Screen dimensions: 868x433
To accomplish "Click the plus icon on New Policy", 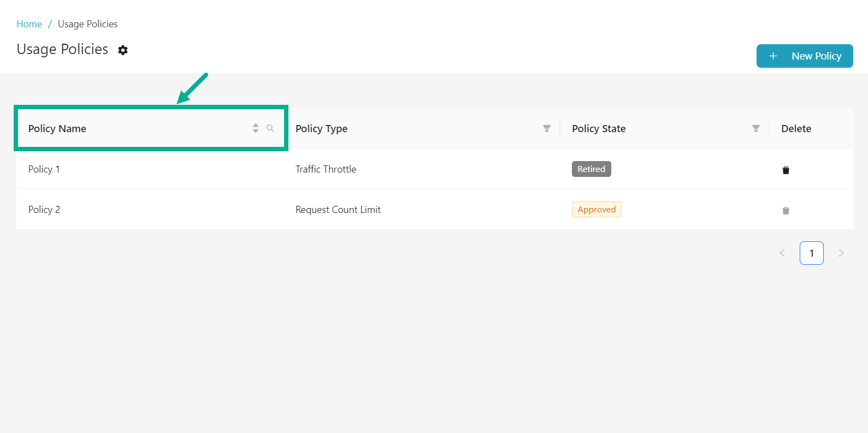I will (773, 56).
